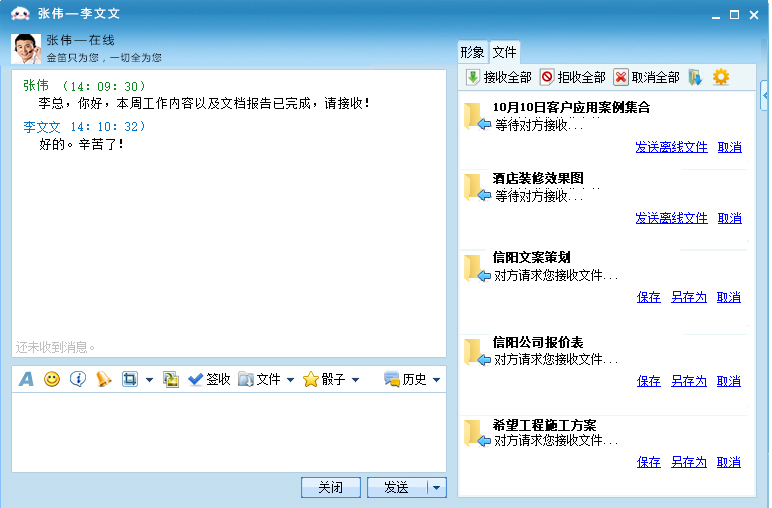Click 另存为 for 信阳文案策划
The image size is (772, 508).
[x=689, y=297]
